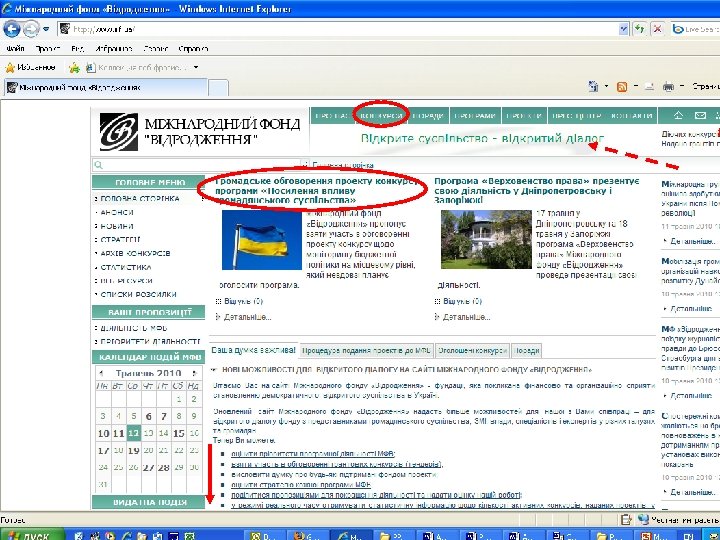720x540 pixels.
Task: Select the Поради content tab
Action: click(x=526, y=351)
